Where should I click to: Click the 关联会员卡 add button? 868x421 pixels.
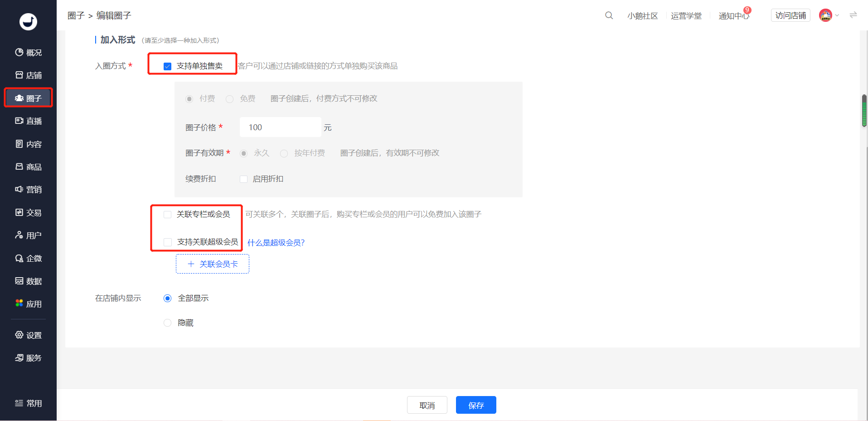212,264
